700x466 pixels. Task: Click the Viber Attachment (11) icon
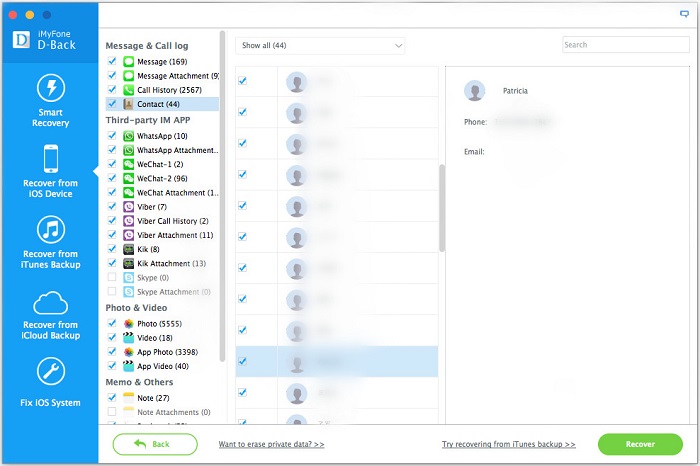pyautogui.click(x=129, y=235)
